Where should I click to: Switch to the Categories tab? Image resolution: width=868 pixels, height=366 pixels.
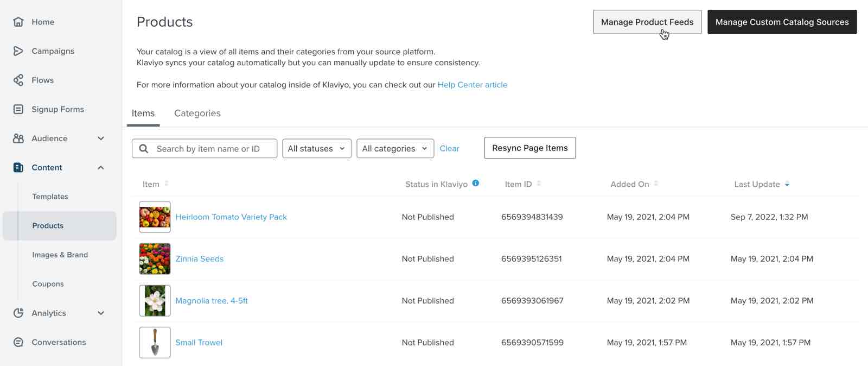click(x=197, y=113)
